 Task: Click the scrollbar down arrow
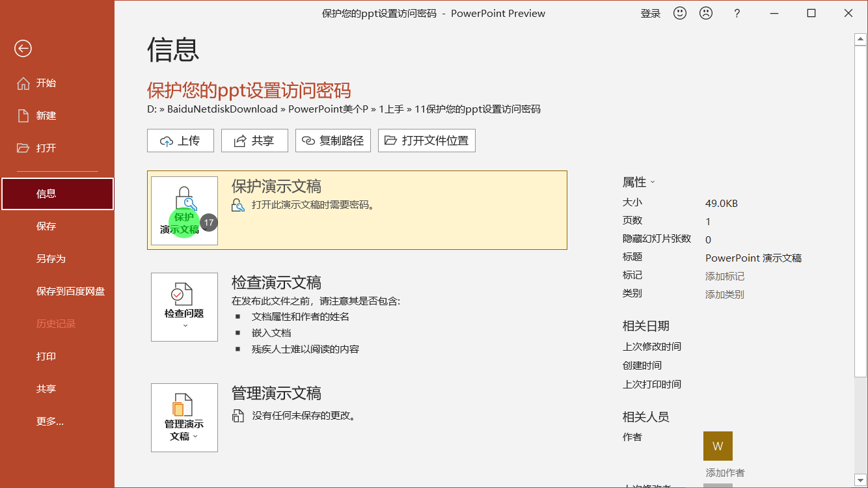pos(860,480)
